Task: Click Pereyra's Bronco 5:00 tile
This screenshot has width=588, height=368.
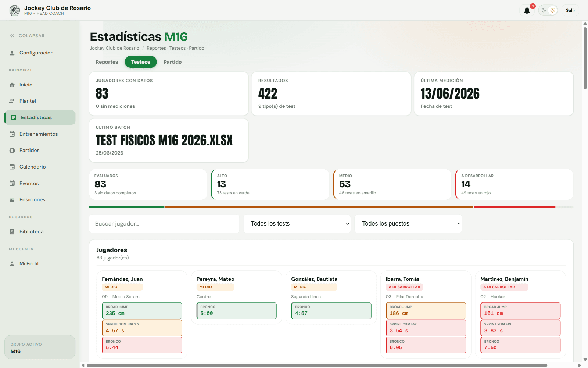Action: point(237,311)
